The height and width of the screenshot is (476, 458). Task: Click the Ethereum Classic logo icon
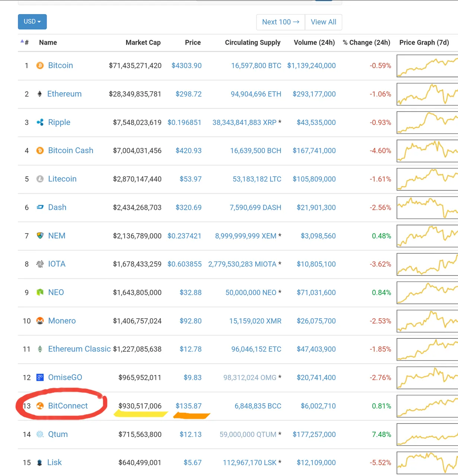tap(40, 349)
